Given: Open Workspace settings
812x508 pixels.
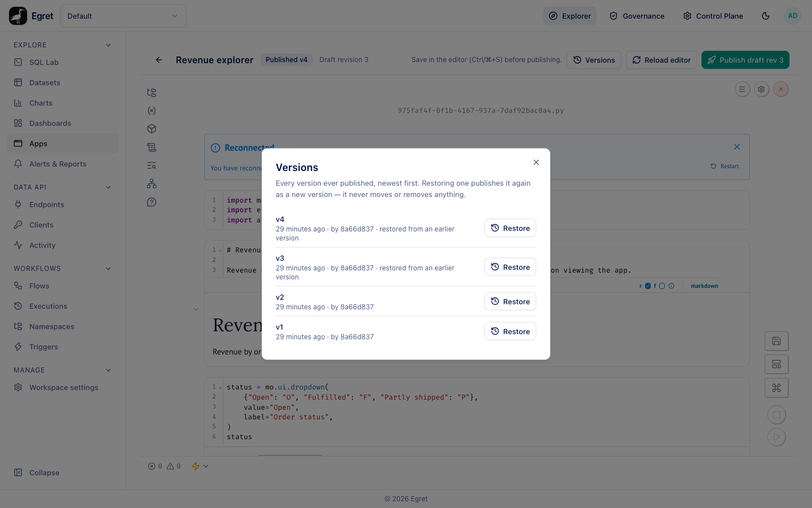Looking at the screenshot, I should coord(63,387).
